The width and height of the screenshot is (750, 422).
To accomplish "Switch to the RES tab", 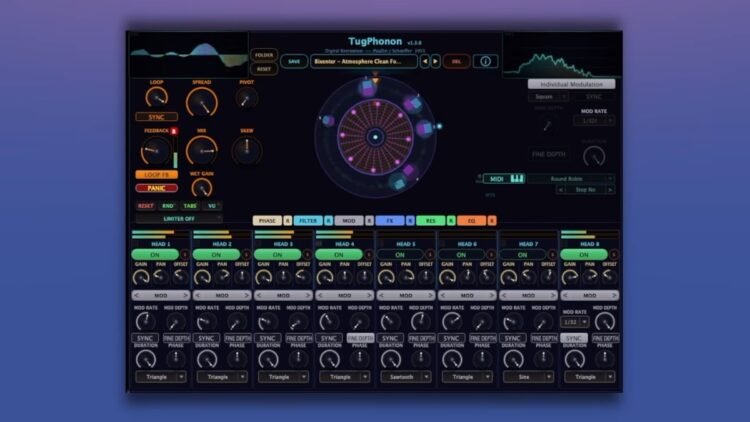I will click(x=430, y=221).
